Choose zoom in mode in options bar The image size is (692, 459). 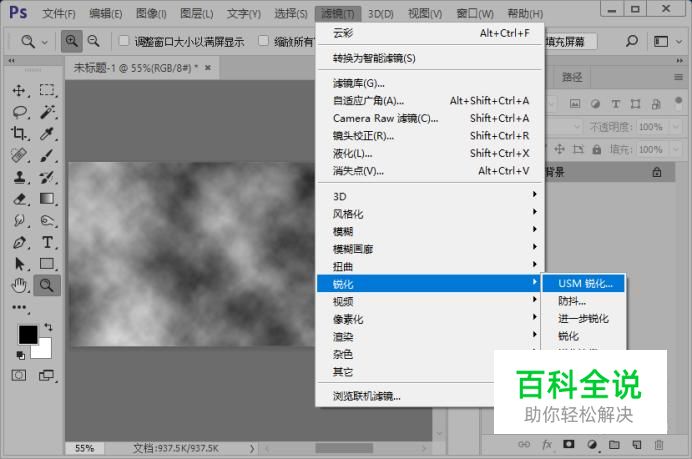71,41
